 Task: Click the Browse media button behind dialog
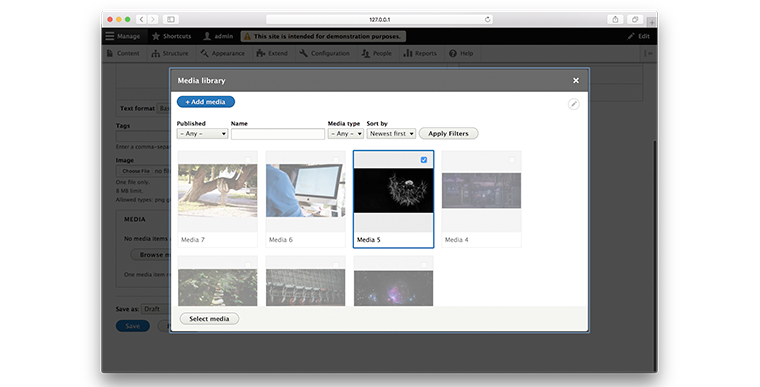pyautogui.click(x=151, y=255)
